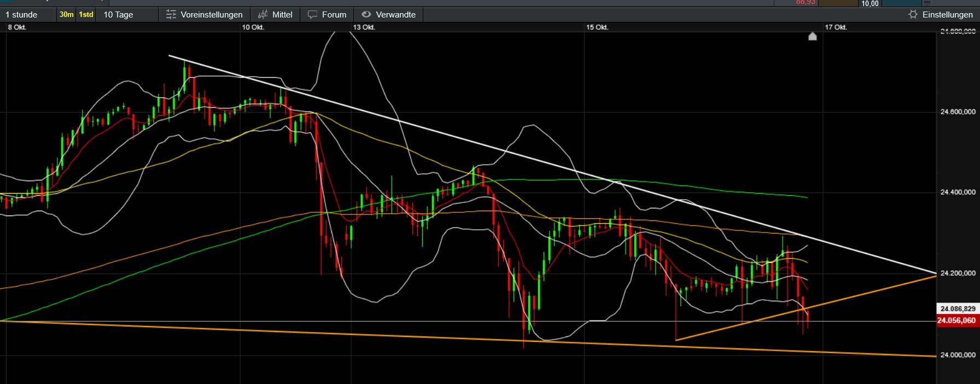Screen dimensions: 980x384
Task: Toggle the 1std interval button
Action: pyautogui.click(x=86, y=15)
